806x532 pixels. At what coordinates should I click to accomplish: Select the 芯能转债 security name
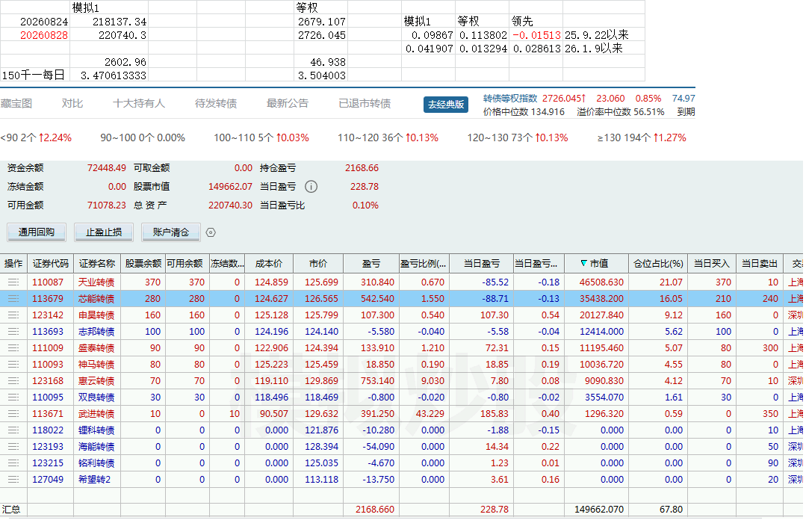click(96, 299)
